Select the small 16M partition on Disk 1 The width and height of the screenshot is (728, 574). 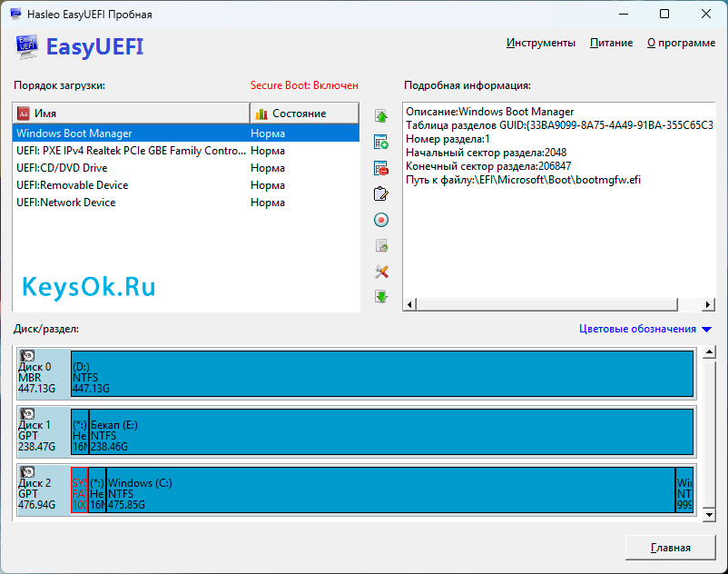(79, 432)
